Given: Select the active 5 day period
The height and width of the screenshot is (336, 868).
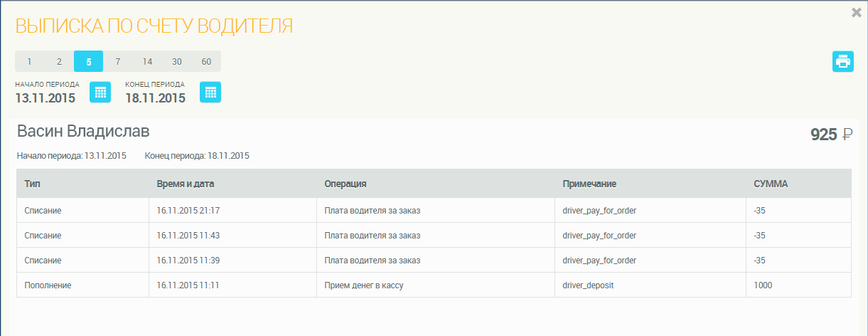Looking at the screenshot, I should pyautogui.click(x=88, y=61).
